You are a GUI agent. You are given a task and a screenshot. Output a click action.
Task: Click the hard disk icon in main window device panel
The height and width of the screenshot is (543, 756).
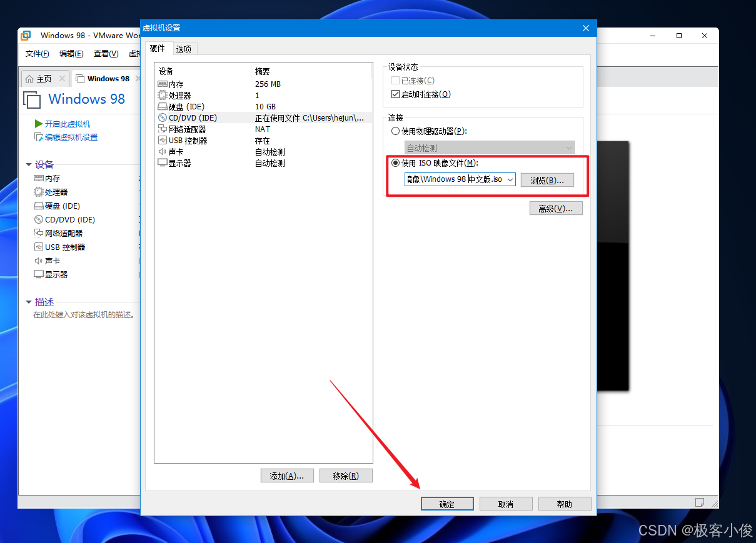point(39,206)
